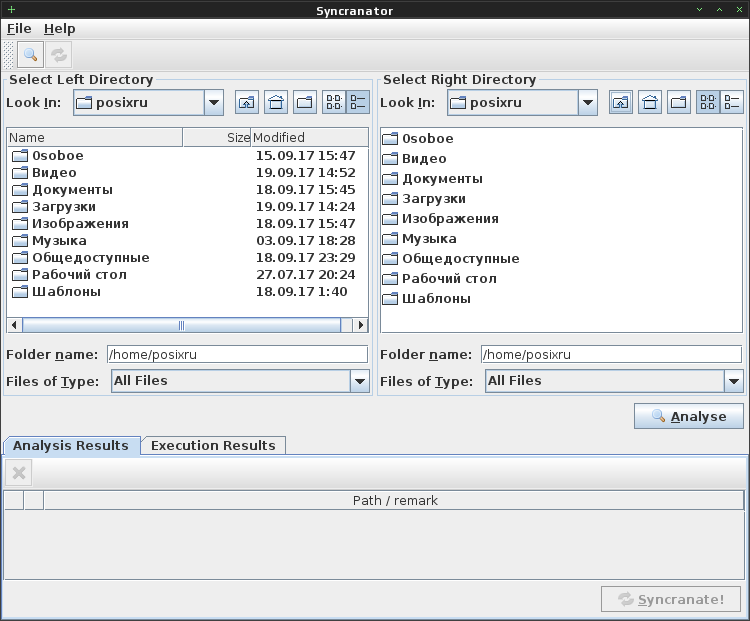
Task: Create new folder in right directory
Action: (x=679, y=102)
